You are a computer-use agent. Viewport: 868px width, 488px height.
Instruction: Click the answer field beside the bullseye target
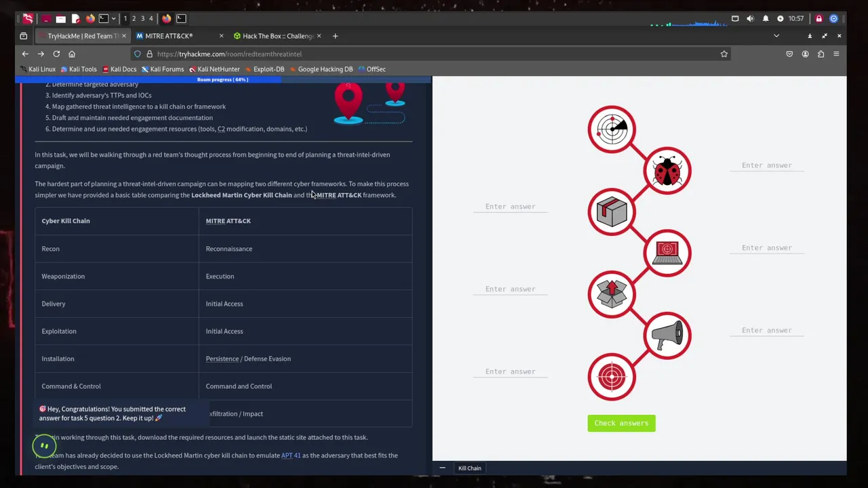(x=510, y=372)
